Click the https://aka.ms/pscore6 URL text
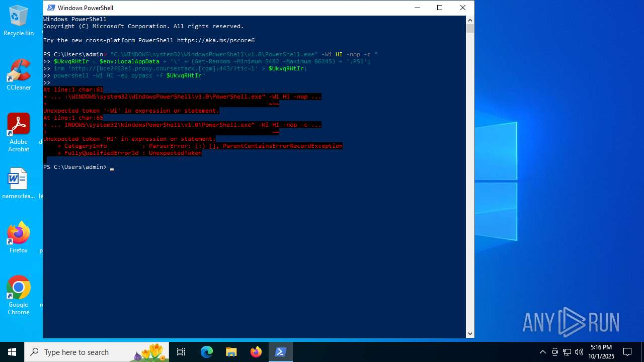This screenshot has height=362, width=644. point(215,40)
